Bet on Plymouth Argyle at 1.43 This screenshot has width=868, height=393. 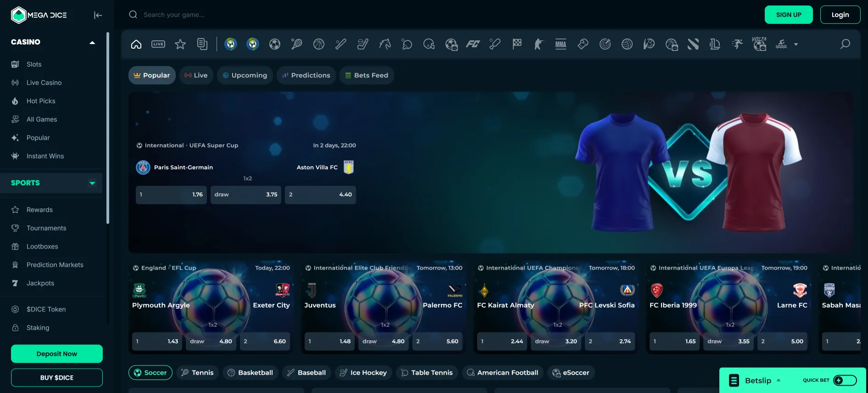coord(157,342)
